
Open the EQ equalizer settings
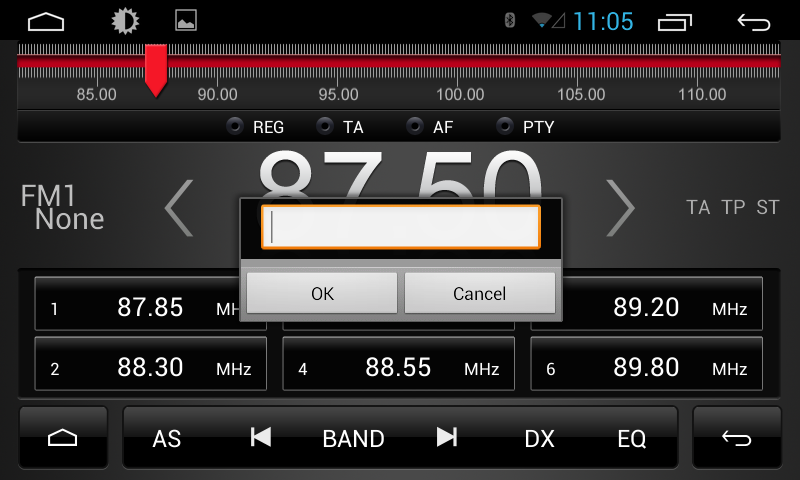coord(632,439)
